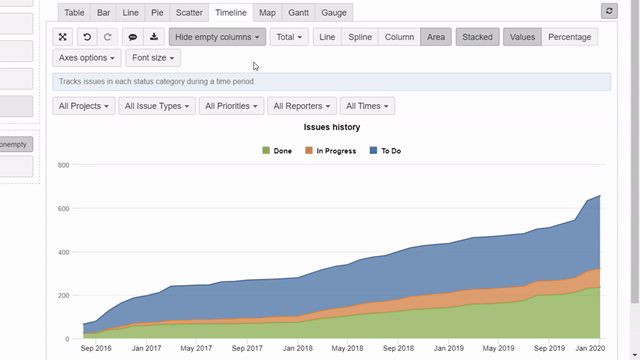The height and width of the screenshot is (360, 640).
Task: Click the green Done legend swatch
Action: [x=266, y=151]
